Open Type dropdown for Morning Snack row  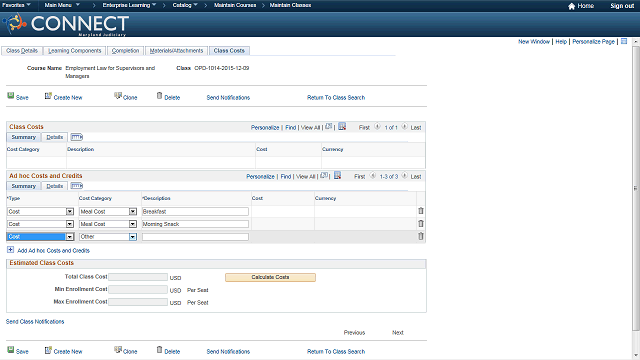coord(70,224)
